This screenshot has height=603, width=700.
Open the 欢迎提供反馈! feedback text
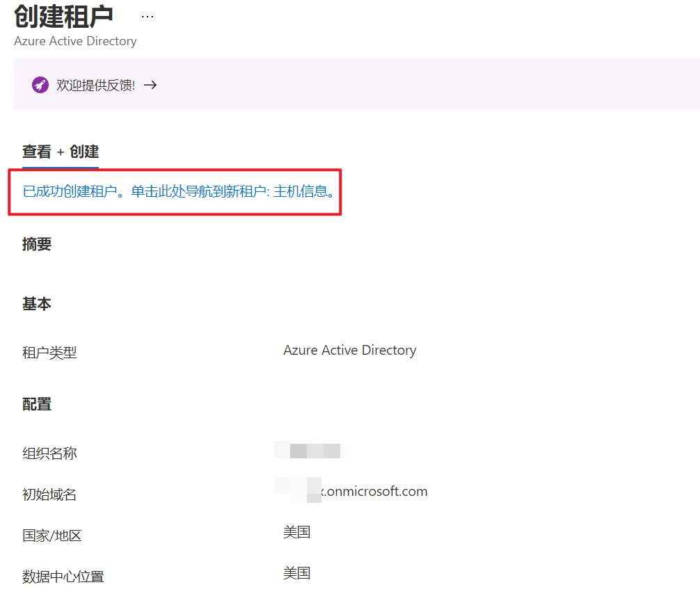(x=96, y=86)
